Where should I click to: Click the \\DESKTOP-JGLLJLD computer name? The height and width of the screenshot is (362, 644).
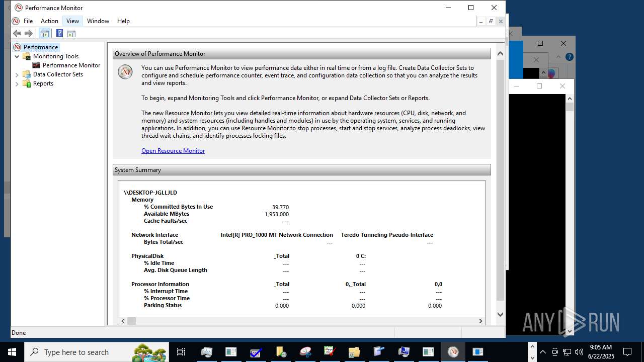click(x=150, y=193)
